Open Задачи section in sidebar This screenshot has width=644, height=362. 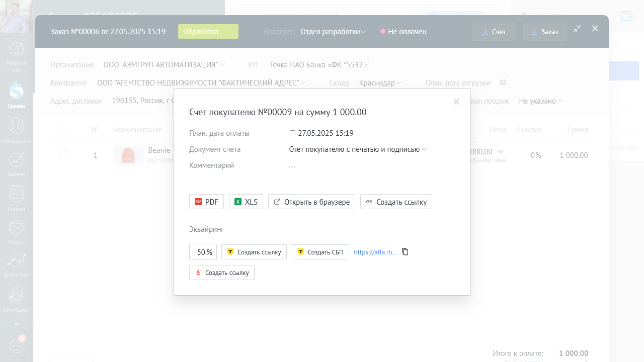pos(17,164)
